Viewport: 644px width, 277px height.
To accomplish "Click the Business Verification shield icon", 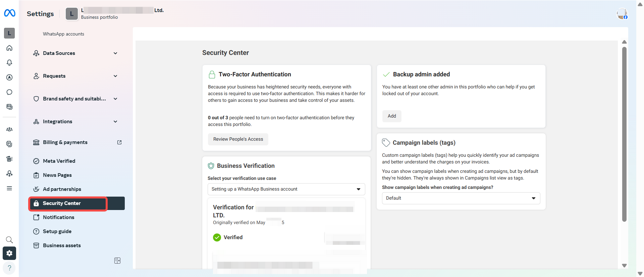I will pyautogui.click(x=211, y=166).
